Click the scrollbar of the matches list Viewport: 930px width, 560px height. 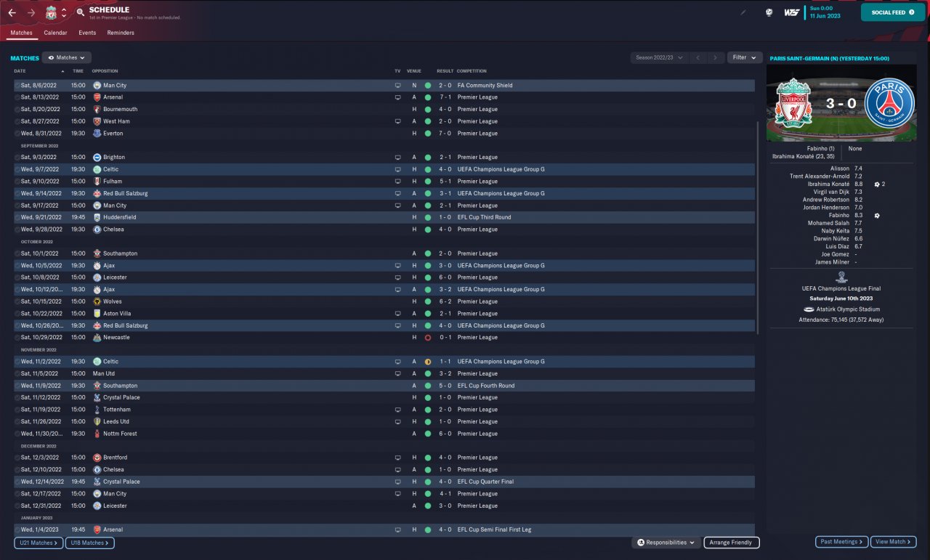click(x=757, y=227)
